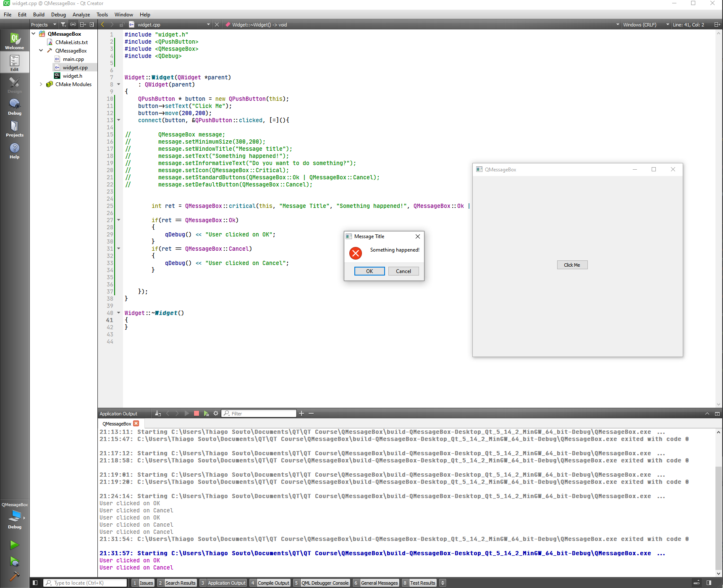This screenshot has width=723, height=588.
Task: Click the Start Debugging run button
Action: pos(15,562)
